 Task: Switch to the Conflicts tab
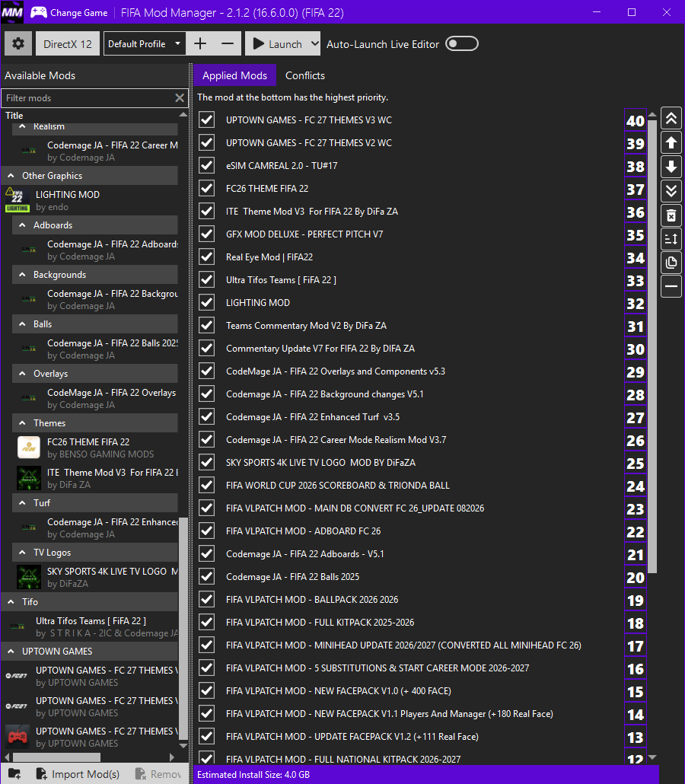pyautogui.click(x=305, y=75)
